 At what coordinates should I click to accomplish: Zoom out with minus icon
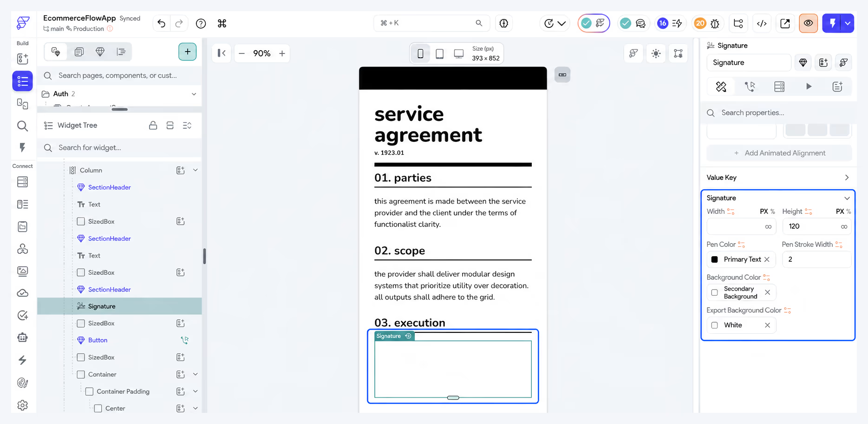point(241,53)
